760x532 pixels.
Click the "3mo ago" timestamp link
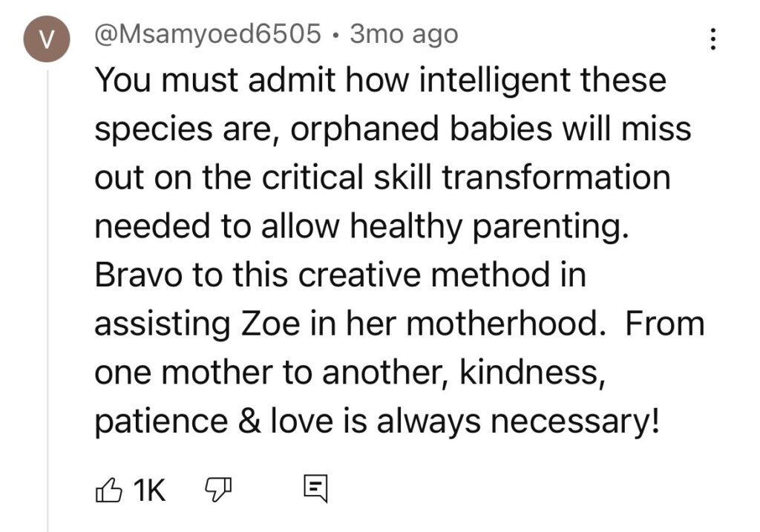(404, 34)
